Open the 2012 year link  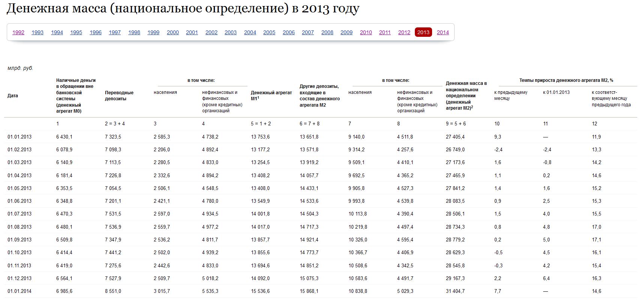click(x=404, y=32)
